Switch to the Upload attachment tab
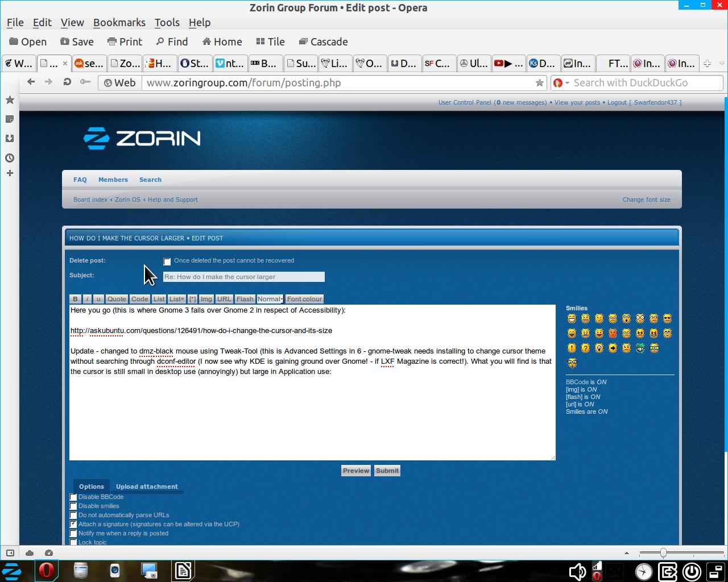 point(147,487)
